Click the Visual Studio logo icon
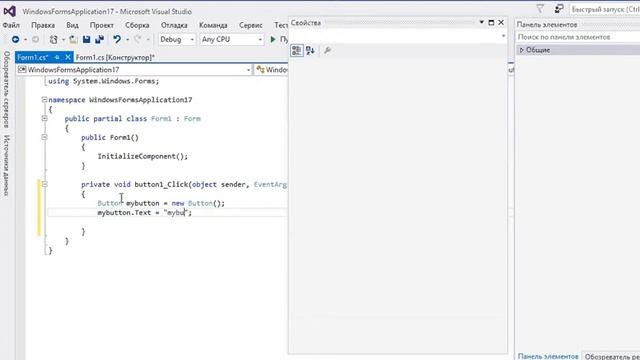The image size is (640, 360). 10,11
